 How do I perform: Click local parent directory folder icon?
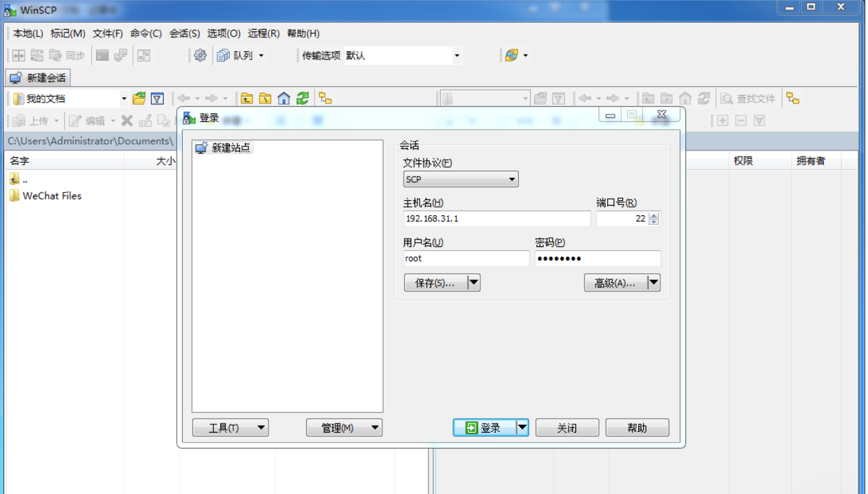pos(246,99)
